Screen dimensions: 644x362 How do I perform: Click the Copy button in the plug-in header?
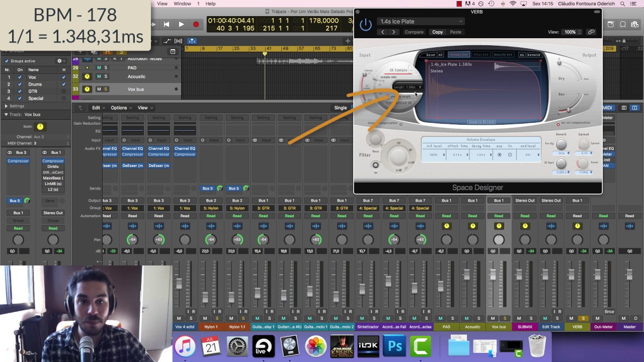pyautogui.click(x=438, y=32)
